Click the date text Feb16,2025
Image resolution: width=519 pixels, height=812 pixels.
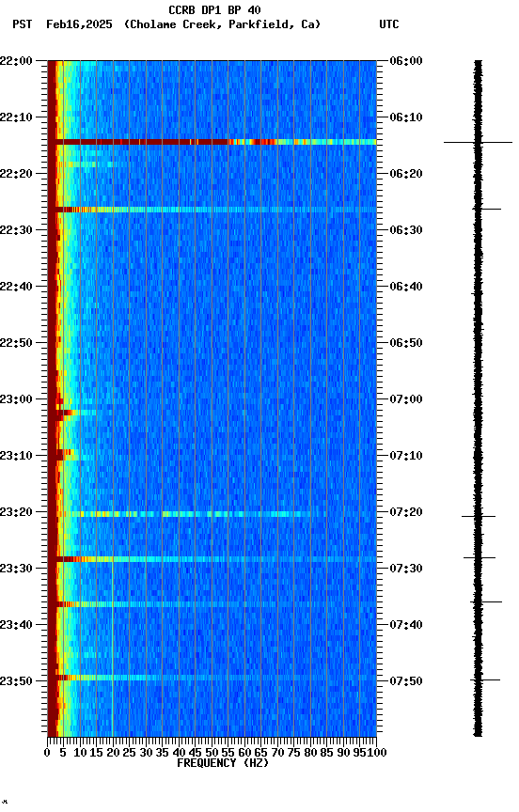[x=79, y=24]
